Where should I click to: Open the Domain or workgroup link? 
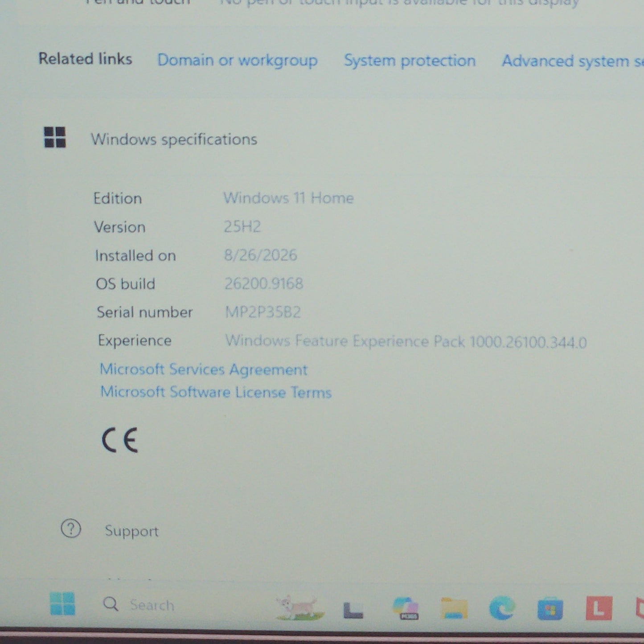click(x=237, y=60)
